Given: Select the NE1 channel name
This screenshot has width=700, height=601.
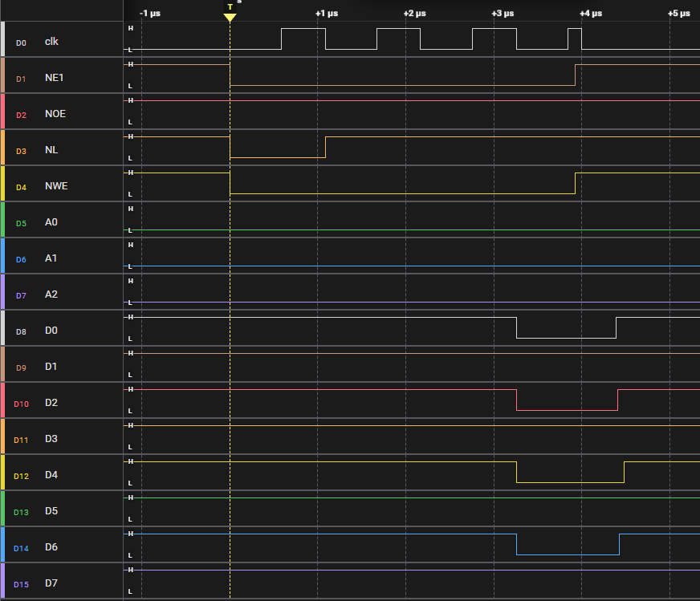Looking at the screenshot, I should click(x=55, y=78).
